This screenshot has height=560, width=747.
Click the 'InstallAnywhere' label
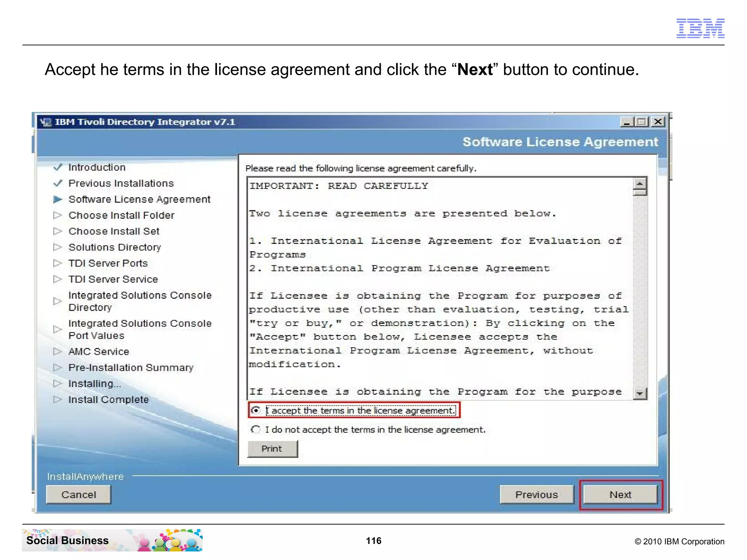coord(85,477)
